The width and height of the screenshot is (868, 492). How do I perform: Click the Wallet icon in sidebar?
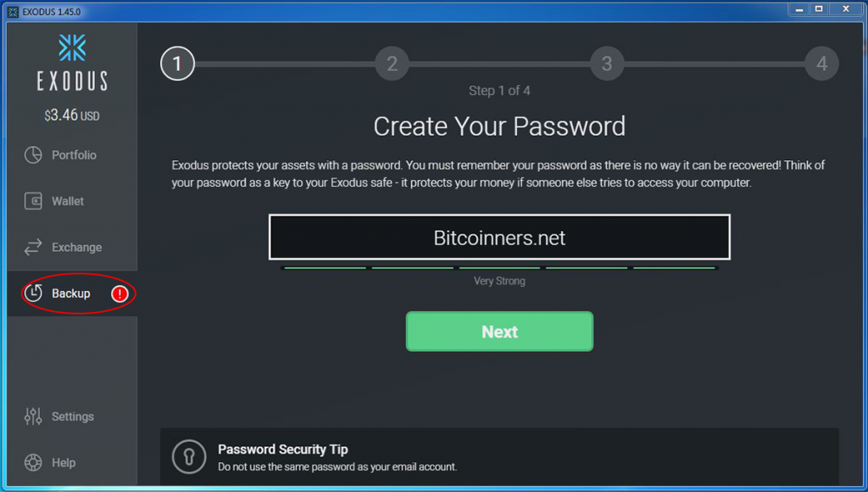pyautogui.click(x=33, y=202)
